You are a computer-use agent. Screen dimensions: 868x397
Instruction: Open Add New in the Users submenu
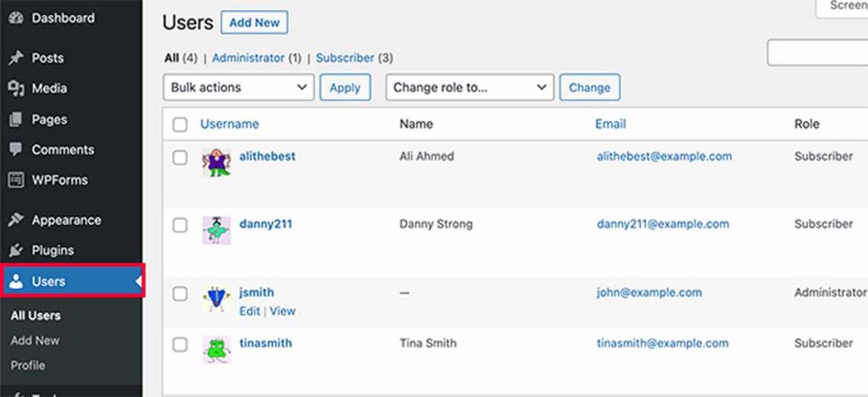35,340
